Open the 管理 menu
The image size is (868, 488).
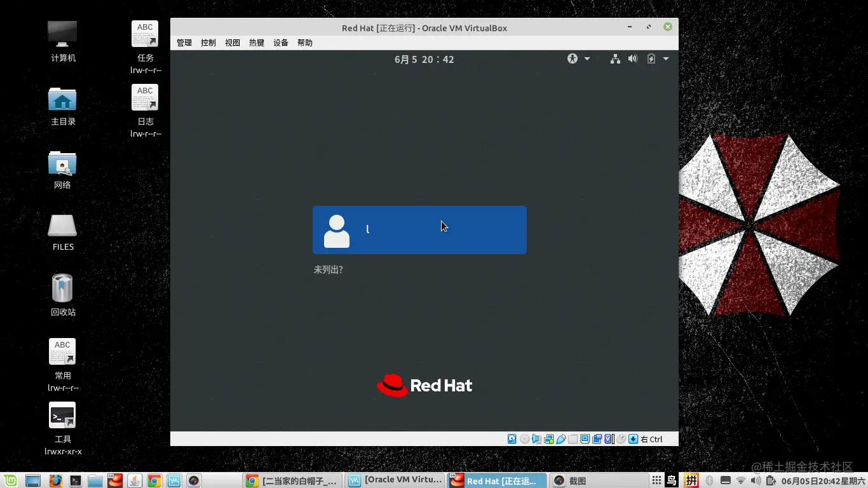pos(184,43)
